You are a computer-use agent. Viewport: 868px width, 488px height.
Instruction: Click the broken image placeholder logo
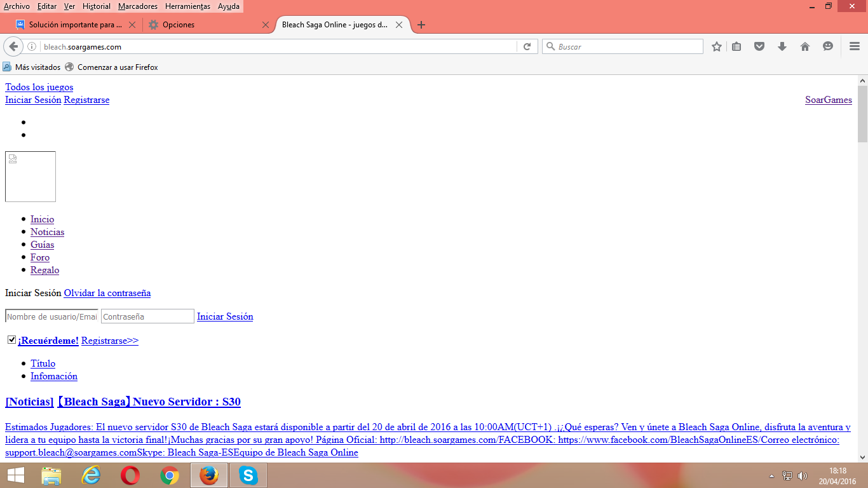[x=31, y=177]
